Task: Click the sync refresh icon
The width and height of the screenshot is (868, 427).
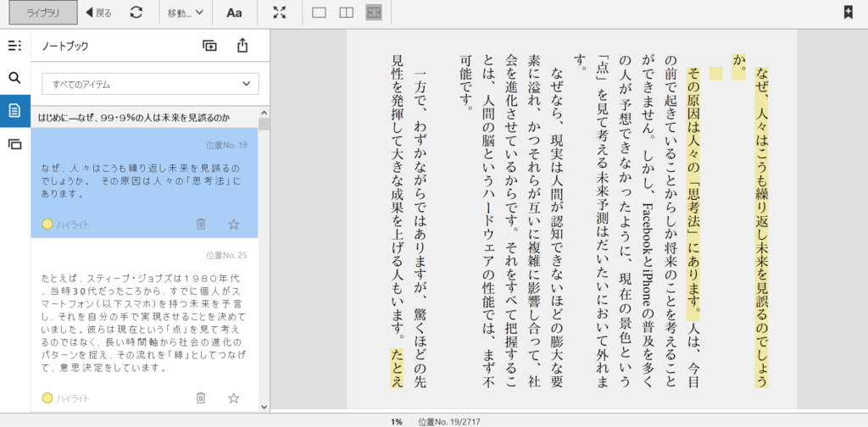Action: coord(136,13)
